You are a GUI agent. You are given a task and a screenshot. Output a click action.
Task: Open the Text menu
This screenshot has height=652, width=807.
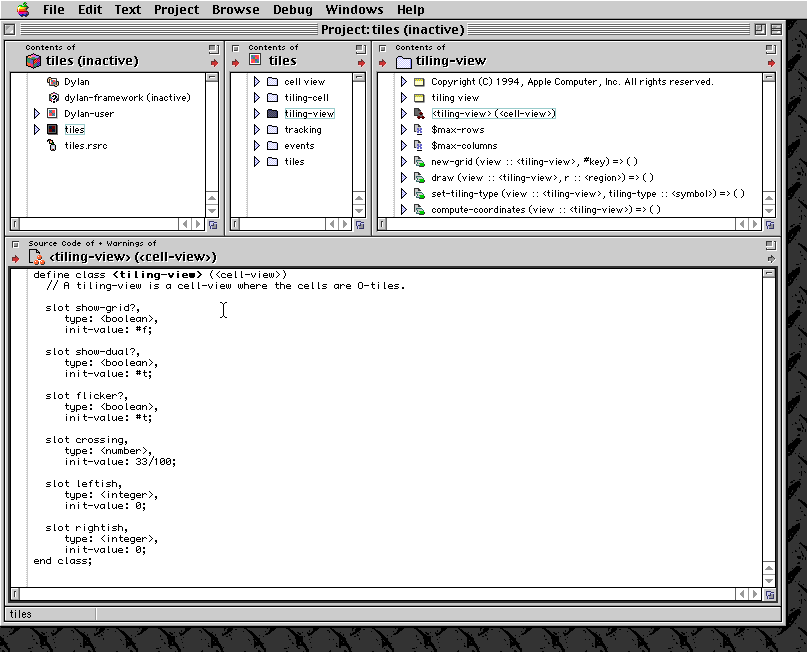[x=128, y=9]
